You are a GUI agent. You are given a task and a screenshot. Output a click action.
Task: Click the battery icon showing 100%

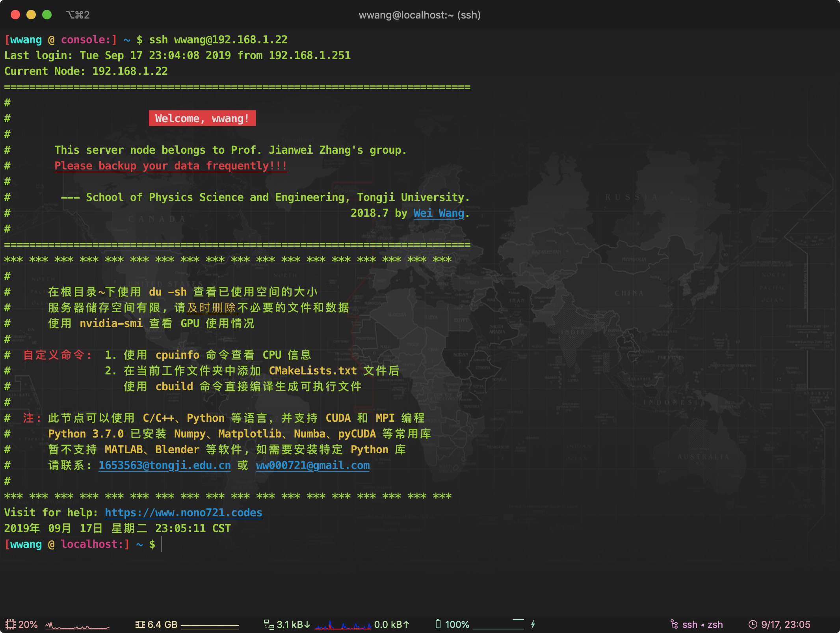(x=438, y=624)
